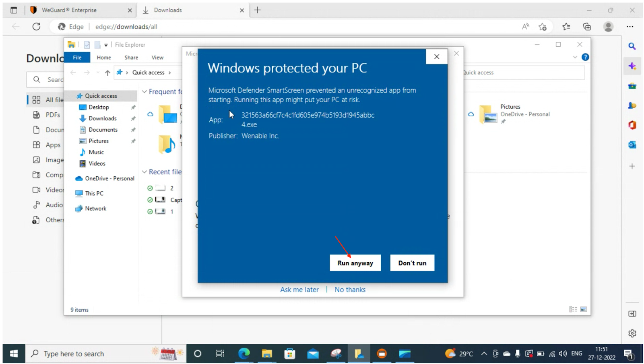This screenshot has width=644, height=364.
Task: Select Quick access in File Explorer tree
Action: click(101, 96)
